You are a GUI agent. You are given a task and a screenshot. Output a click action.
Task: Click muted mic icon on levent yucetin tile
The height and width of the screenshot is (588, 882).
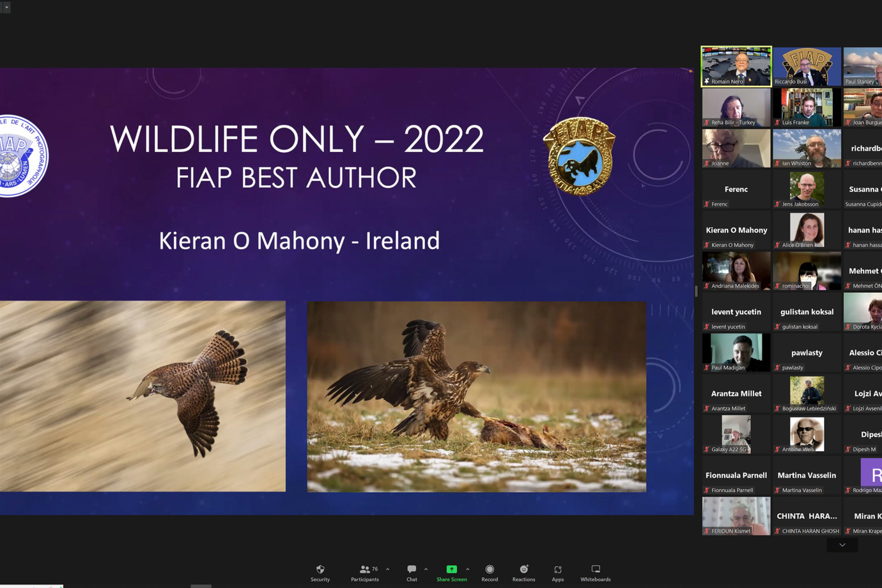point(707,327)
